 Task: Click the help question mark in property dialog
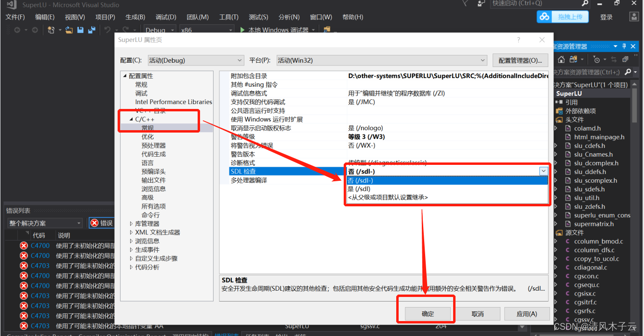click(519, 40)
